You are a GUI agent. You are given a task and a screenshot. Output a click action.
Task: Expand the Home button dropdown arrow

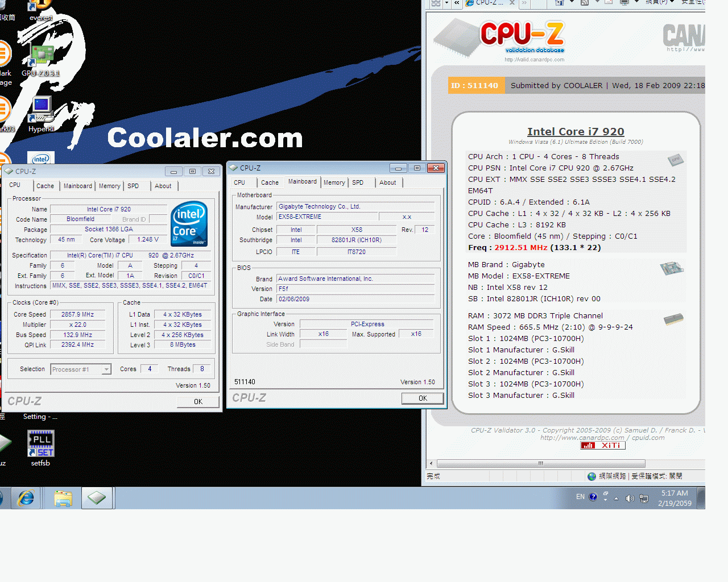point(572,2)
